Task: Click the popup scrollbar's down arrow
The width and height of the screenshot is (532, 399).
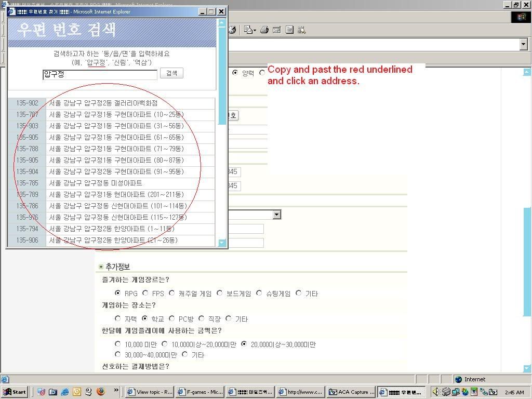Action: 222,243
